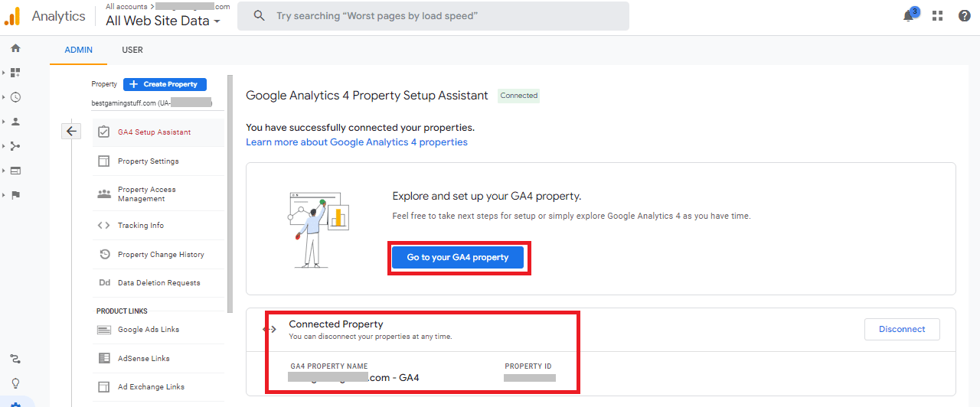
Task: Expand Realtime section arrow in sidebar
Action: (4, 97)
